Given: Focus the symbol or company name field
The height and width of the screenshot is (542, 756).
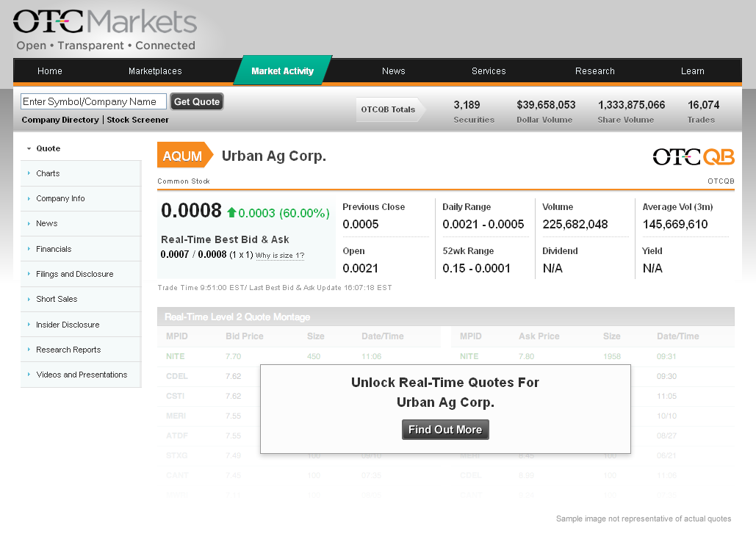Looking at the screenshot, I should [x=93, y=101].
